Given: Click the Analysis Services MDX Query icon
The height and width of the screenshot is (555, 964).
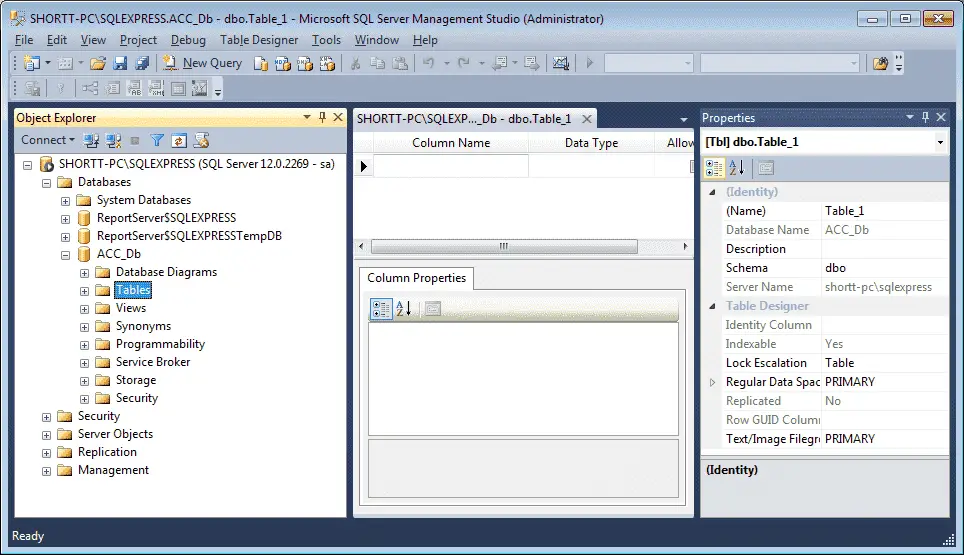Looking at the screenshot, I should pyautogui.click(x=283, y=63).
